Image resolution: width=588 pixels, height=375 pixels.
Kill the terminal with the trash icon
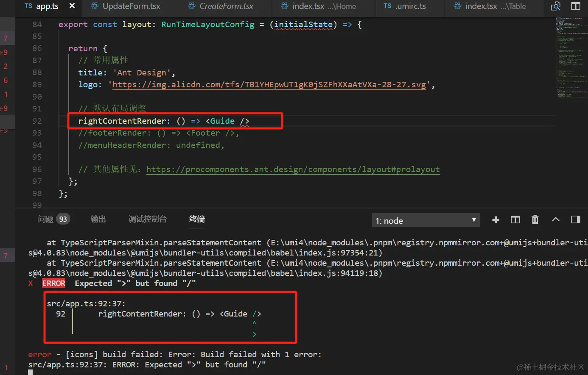pyautogui.click(x=535, y=219)
